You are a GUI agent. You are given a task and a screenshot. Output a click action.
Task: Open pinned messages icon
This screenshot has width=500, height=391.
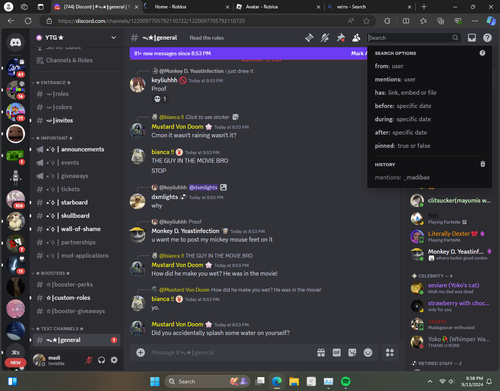[340, 38]
